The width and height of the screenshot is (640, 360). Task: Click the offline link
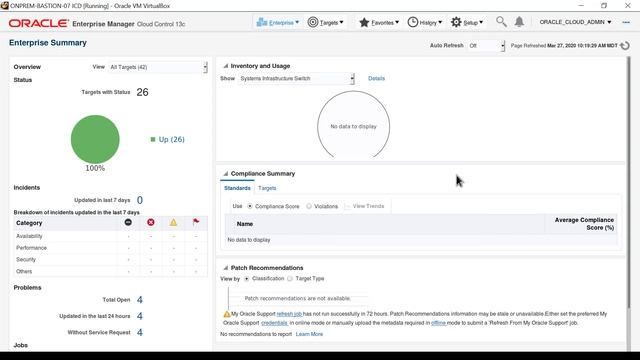point(438,323)
